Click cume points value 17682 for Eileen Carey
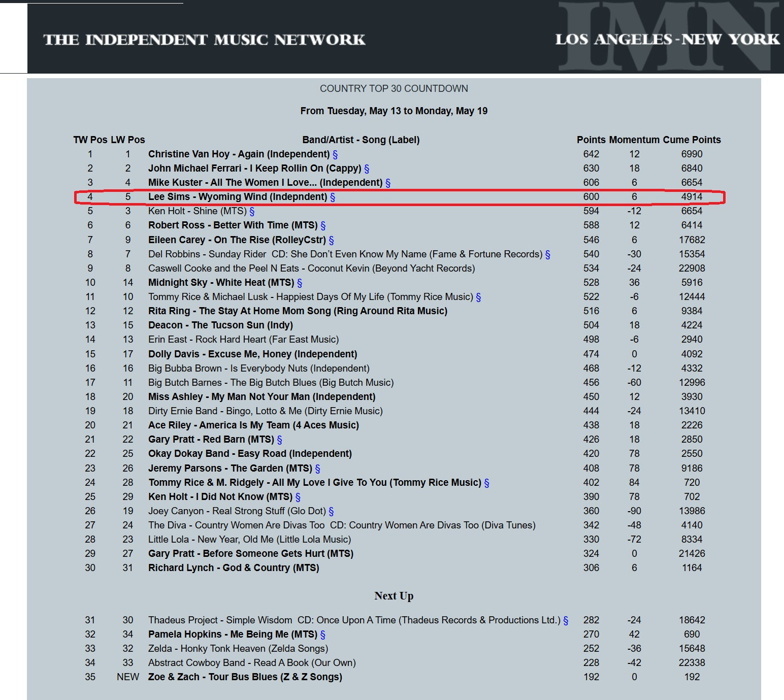The width and height of the screenshot is (784, 700). tap(692, 240)
